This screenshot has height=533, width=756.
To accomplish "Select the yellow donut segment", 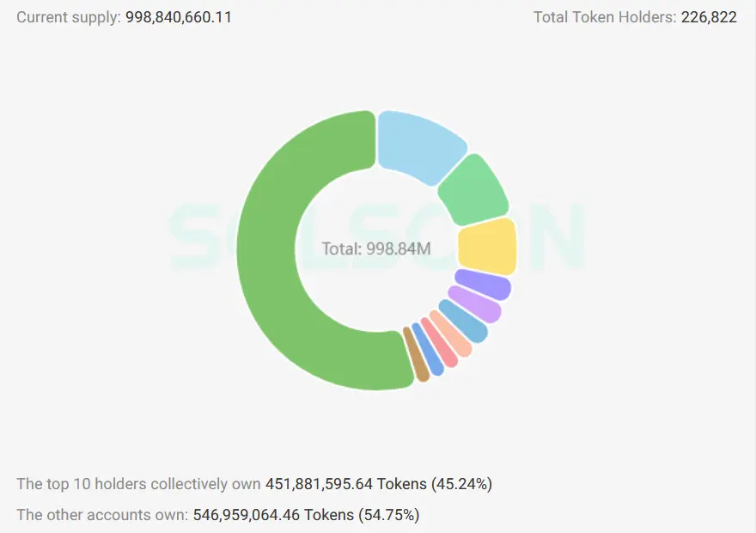I will (x=488, y=247).
